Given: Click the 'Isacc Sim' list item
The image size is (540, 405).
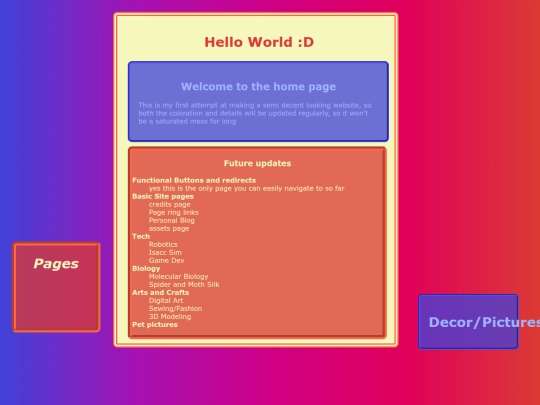Looking at the screenshot, I should (x=165, y=252).
